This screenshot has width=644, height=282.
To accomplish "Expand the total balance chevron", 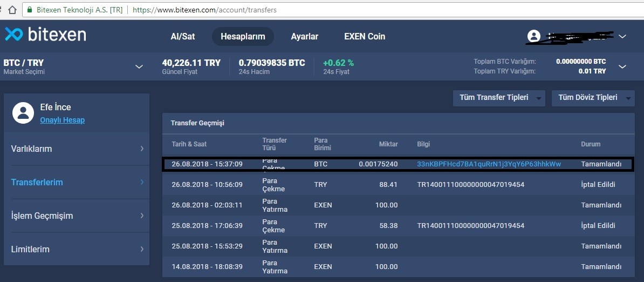I will pos(622,66).
